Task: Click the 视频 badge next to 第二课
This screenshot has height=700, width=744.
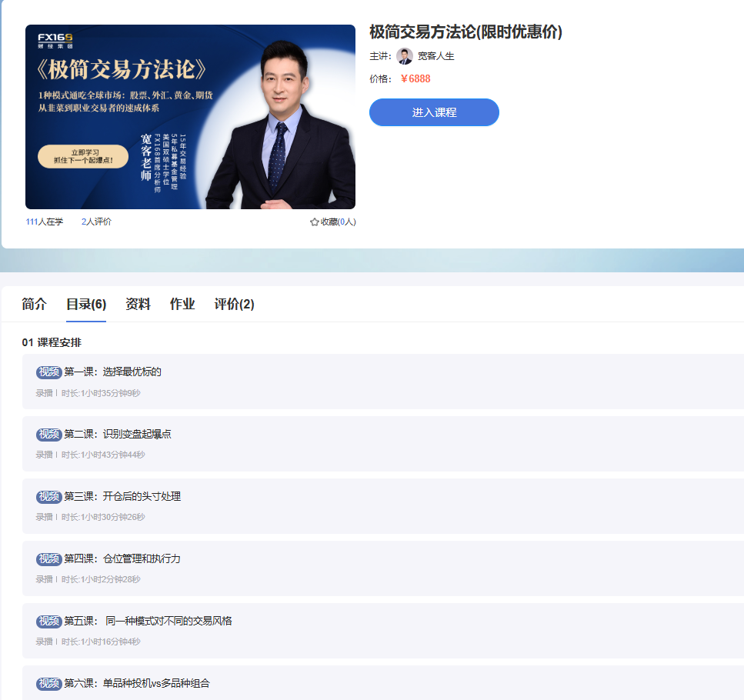Action: point(51,433)
